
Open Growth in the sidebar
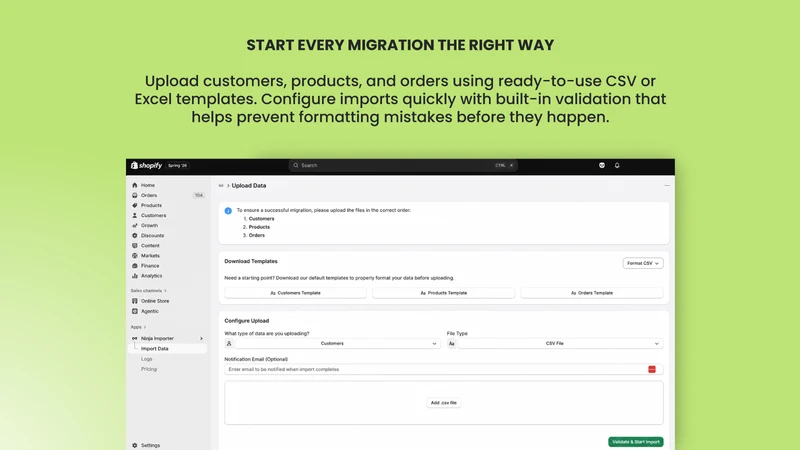click(x=149, y=226)
